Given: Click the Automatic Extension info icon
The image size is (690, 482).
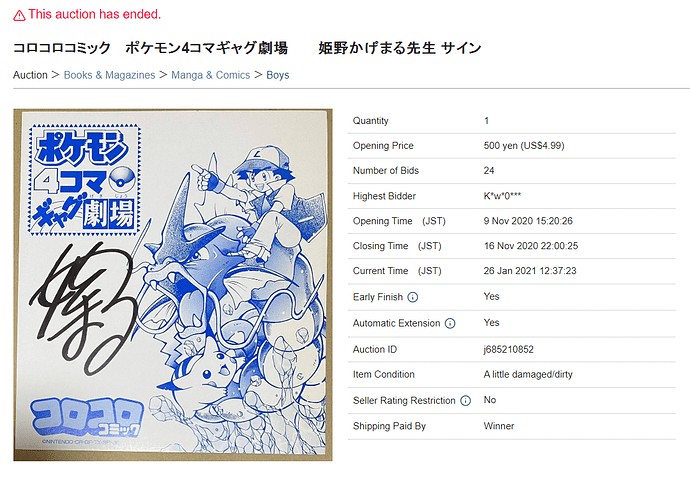Looking at the screenshot, I should pyautogui.click(x=450, y=324).
